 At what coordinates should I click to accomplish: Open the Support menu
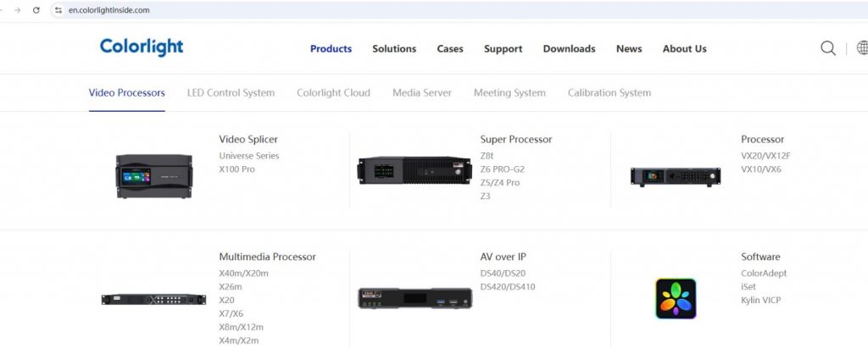(504, 48)
